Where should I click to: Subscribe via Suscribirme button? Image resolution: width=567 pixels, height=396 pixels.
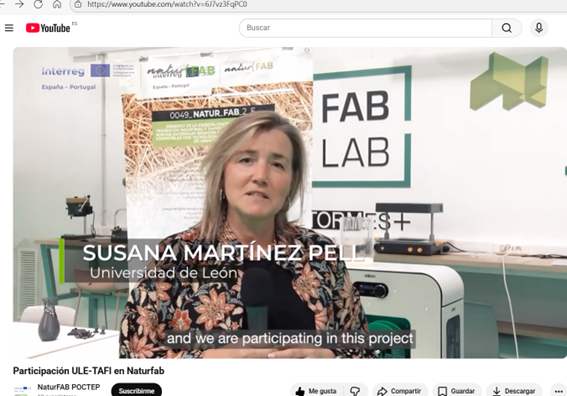click(136, 391)
